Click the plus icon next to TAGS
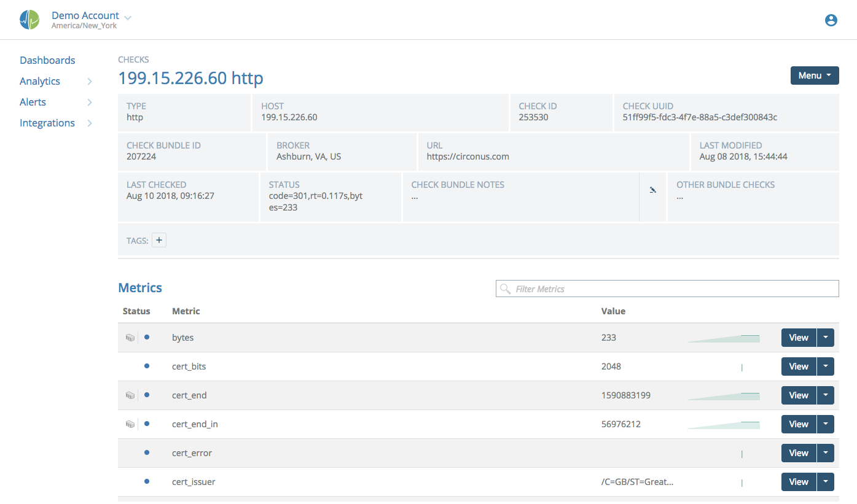Screen dimensions: 857x504 [x=158, y=239]
